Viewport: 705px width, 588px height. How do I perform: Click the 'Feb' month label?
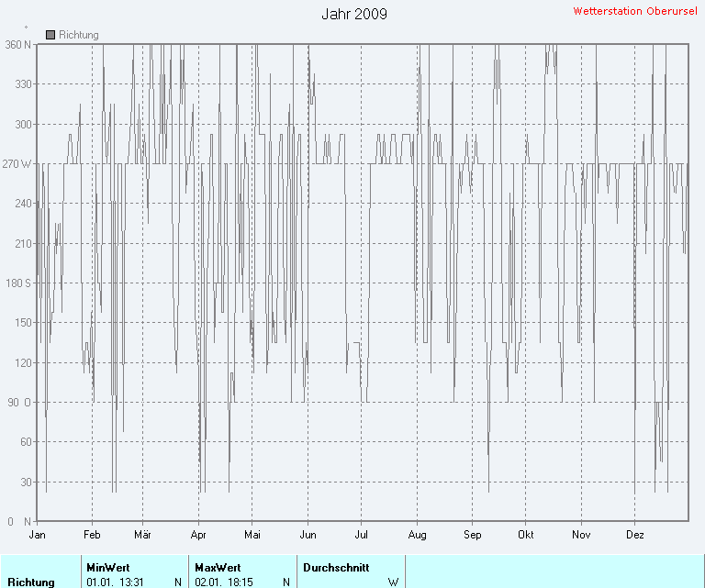pyautogui.click(x=92, y=535)
